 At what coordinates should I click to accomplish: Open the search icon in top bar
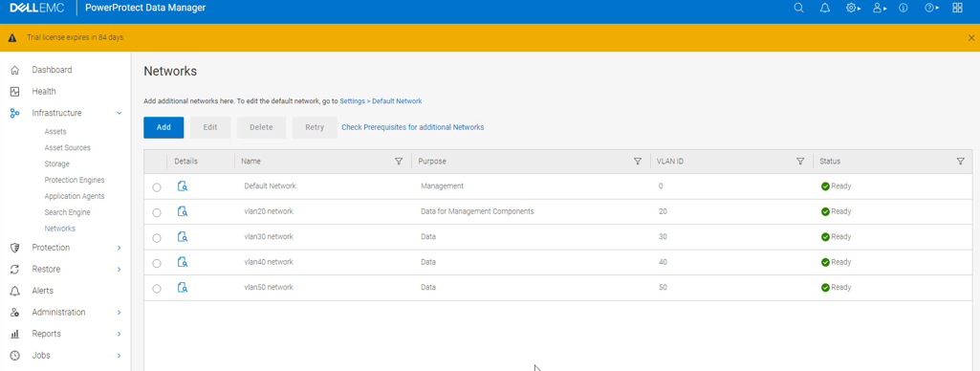click(798, 8)
